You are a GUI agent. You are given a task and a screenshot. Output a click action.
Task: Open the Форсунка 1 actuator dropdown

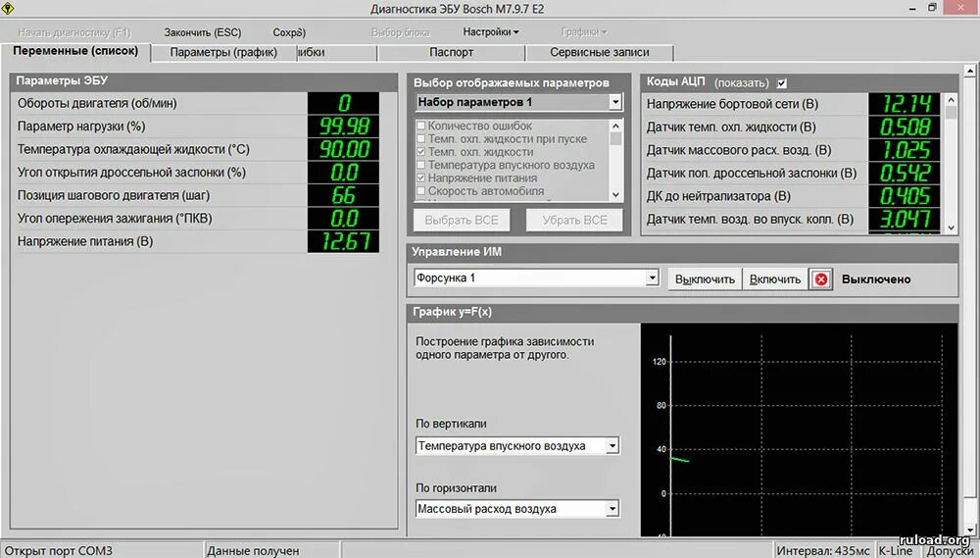click(652, 278)
